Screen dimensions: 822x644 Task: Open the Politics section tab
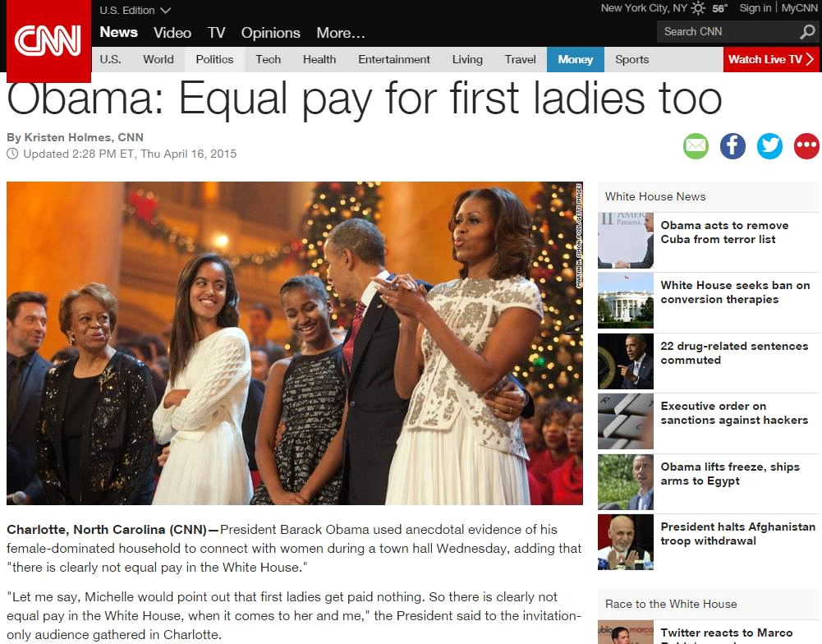pyautogui.click(x=214, y=59)
